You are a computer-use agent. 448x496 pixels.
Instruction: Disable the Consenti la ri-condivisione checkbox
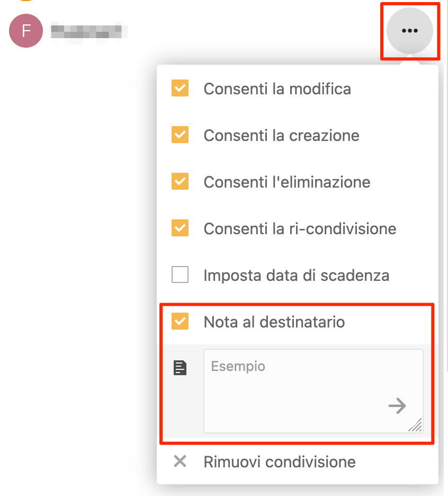point(180,228)
